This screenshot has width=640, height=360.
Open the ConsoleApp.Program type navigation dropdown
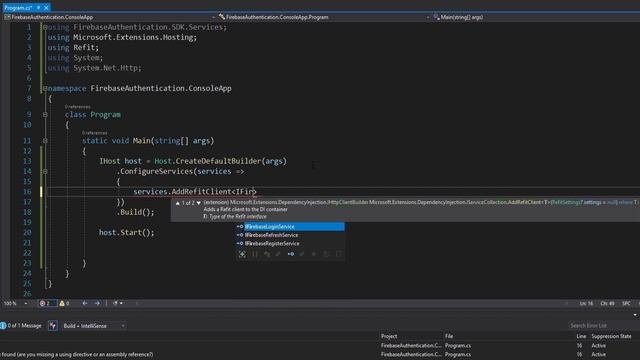[x=324, y=17]
